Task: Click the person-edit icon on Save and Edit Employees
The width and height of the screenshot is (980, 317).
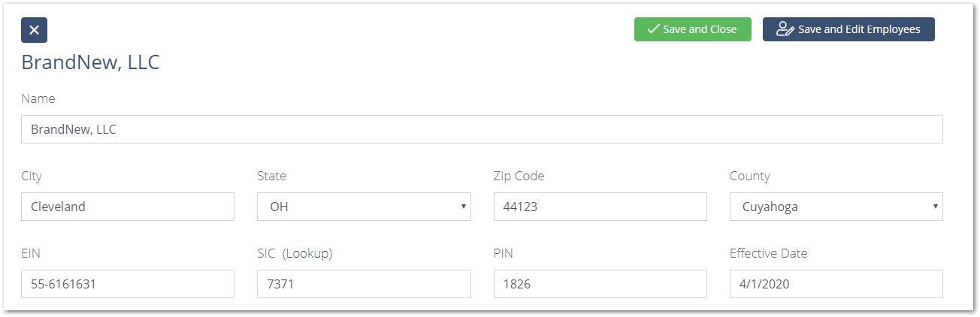Action: coord(785,29)
